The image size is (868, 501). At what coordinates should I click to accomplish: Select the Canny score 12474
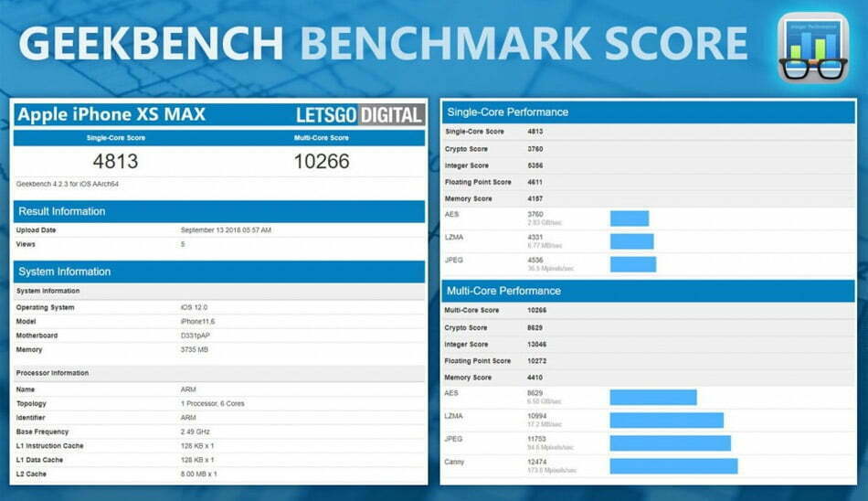pos(537,463)
